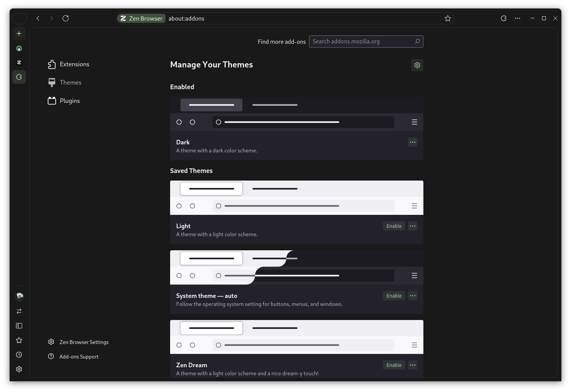
Task: Open the tools gear menu in Manage Your Themes
Action: tap(417, 65)
